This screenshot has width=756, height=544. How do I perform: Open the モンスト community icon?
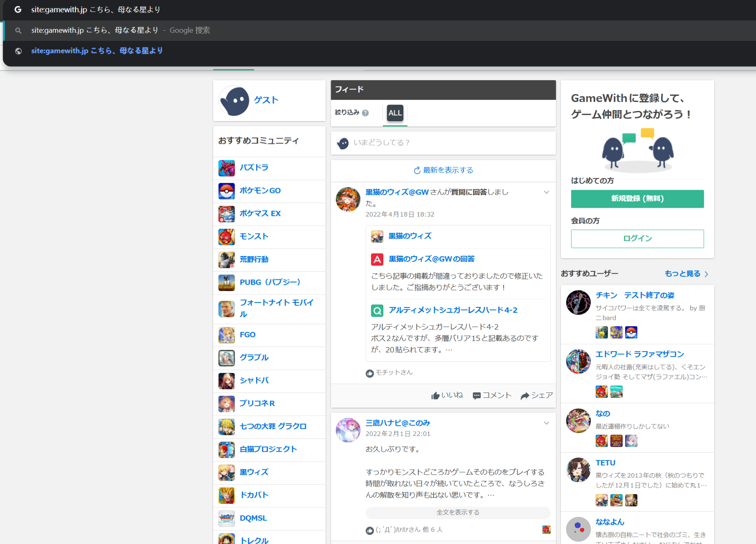[227, 237]
